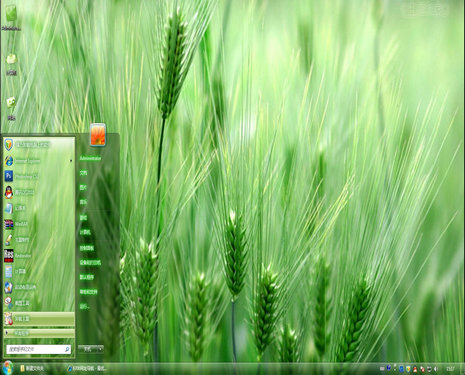Open the Run... (运行) link
This screenshot has height=375, width=465.
click(84, 306)
